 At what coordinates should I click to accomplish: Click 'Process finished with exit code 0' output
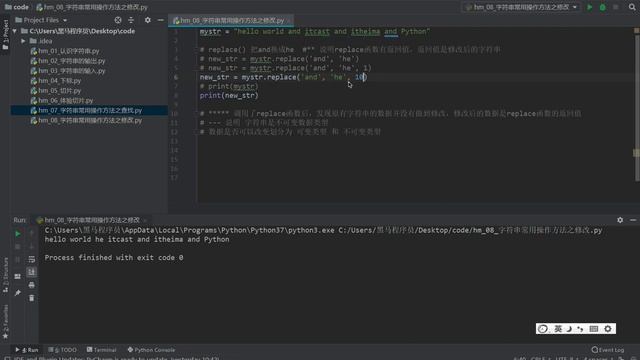114,258
